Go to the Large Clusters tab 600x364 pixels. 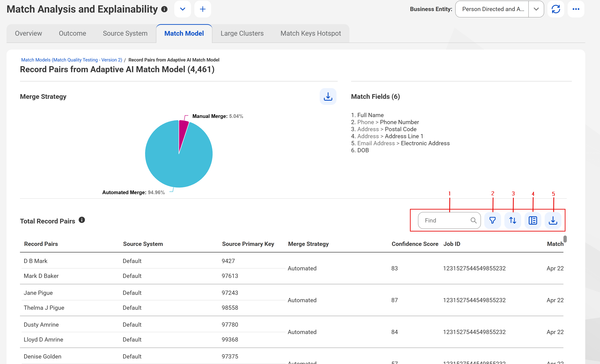pyautogui.click(x=242, y=33)
